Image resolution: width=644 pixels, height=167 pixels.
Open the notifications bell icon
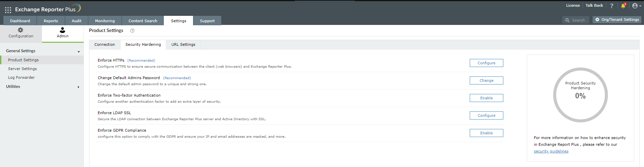click(x=623, y=6)
